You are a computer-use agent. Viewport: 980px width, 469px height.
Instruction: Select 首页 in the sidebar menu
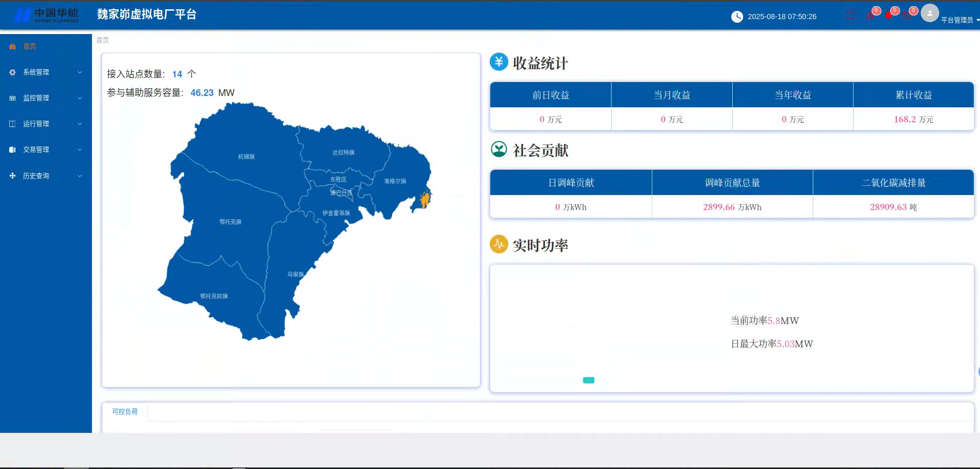click(x=29, y=46)
